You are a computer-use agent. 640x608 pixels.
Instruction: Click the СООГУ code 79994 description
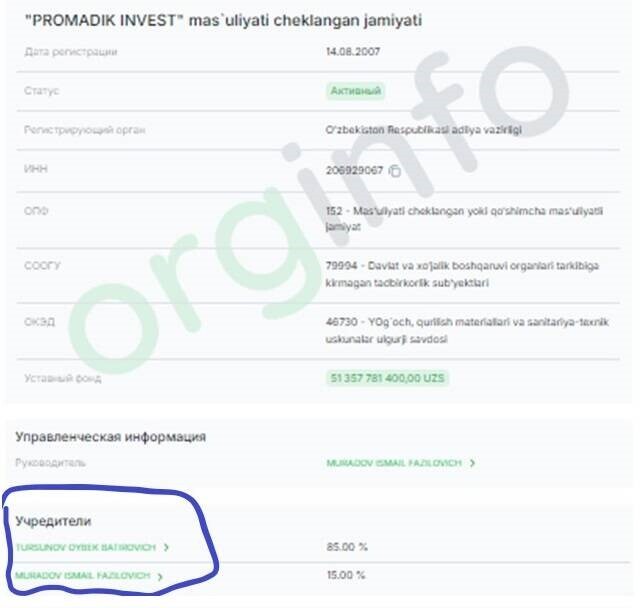pos(462,274)
